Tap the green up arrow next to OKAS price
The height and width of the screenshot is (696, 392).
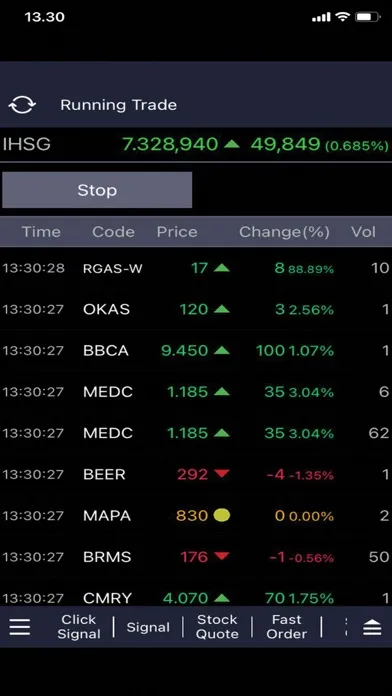pyautogui.click(x=222, y=309)
